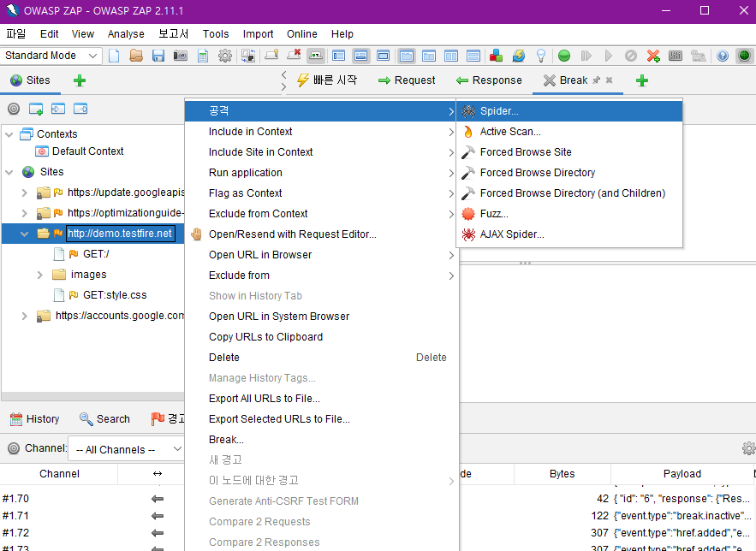
Task: Open Options gear icon in toolbar
Action: tap(225, 56)
